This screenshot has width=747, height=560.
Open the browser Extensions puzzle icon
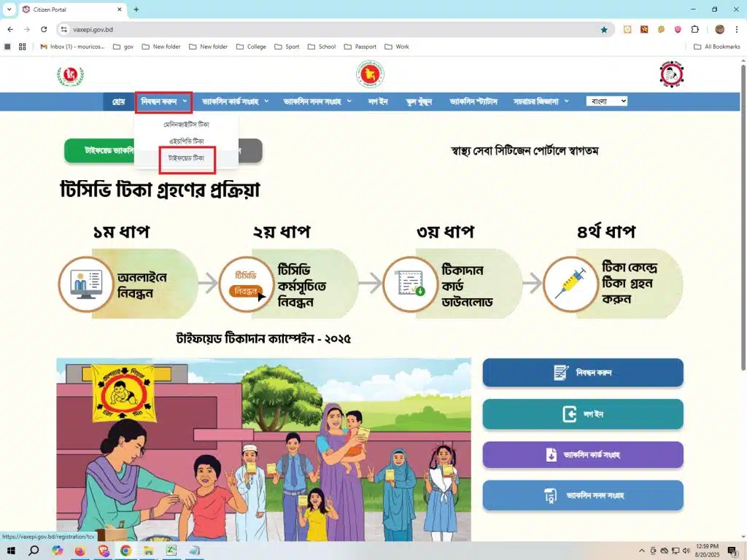pos(694,30)
